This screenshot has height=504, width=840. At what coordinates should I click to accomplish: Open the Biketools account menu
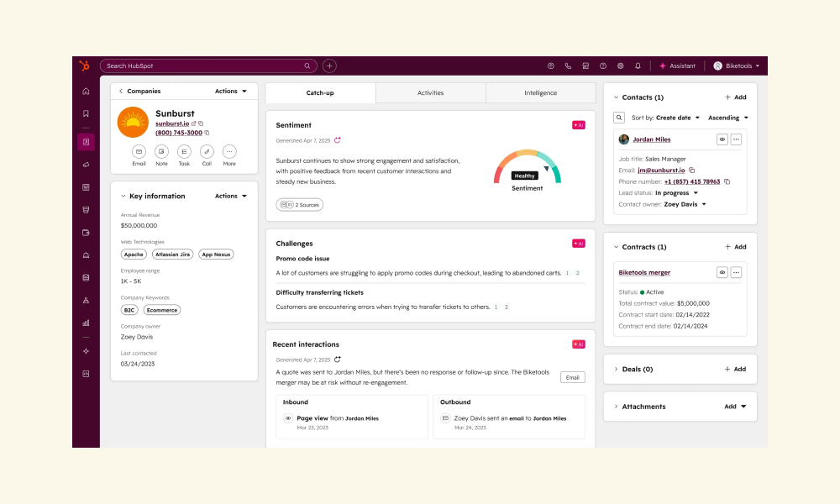coord(736,66)
